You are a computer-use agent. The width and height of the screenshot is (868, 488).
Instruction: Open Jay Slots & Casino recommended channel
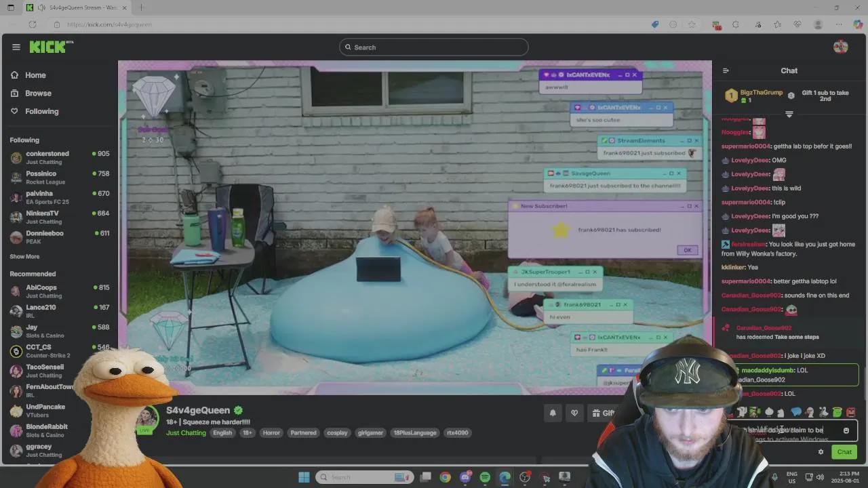(60, 331)
